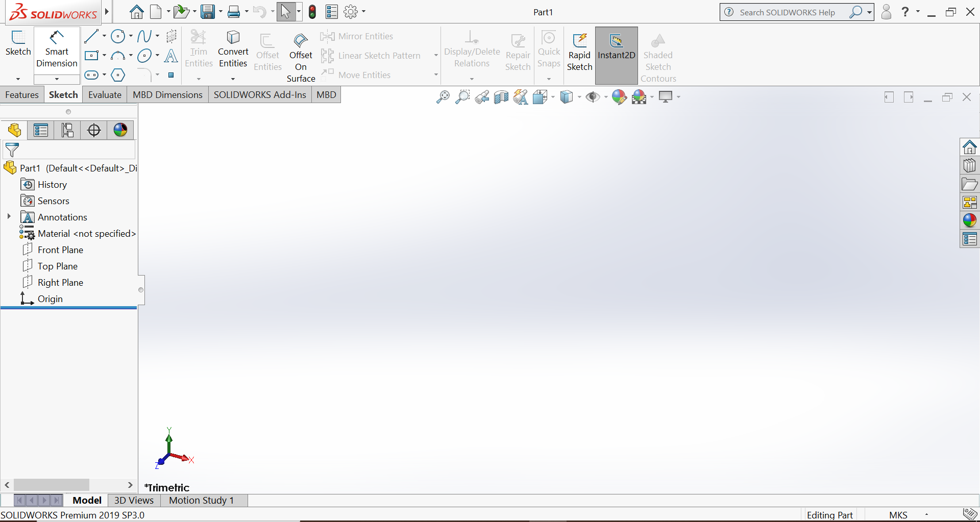The height and width of the screenshot is (522, 980).
Task: Open the Linear Sketch Pattern dropdown arrow
Action: coord(435,55)
